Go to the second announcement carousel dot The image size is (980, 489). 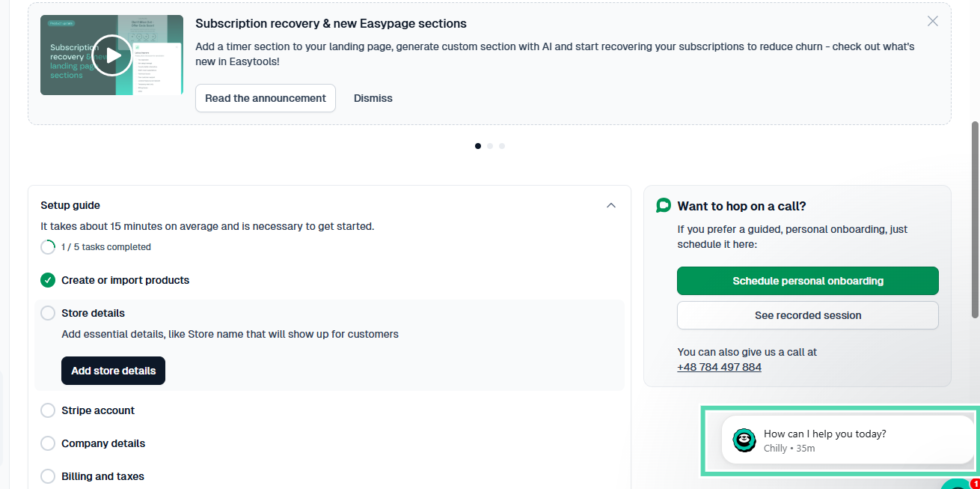tap(490, 146)
